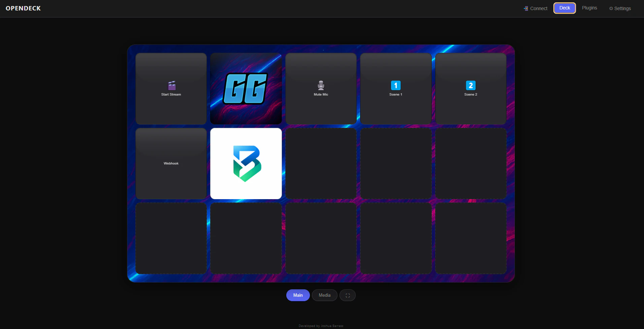Enter fullscreen using the expand icon
Image resolution: width=644 pixels, height=329 pixels.
pyautogui.click(x=347, y=295)
